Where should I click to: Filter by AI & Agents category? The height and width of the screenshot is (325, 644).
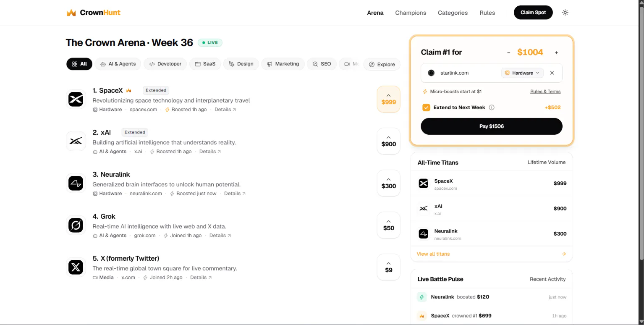pos(118,64)
